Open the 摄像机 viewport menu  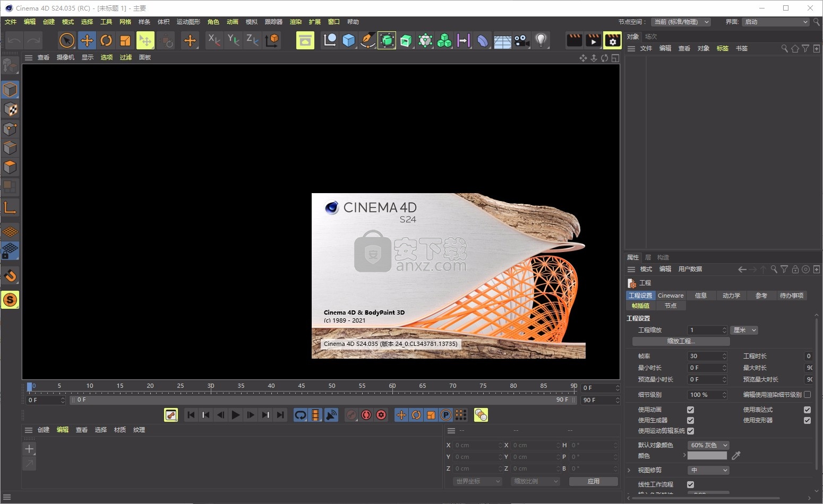point(65,57)
